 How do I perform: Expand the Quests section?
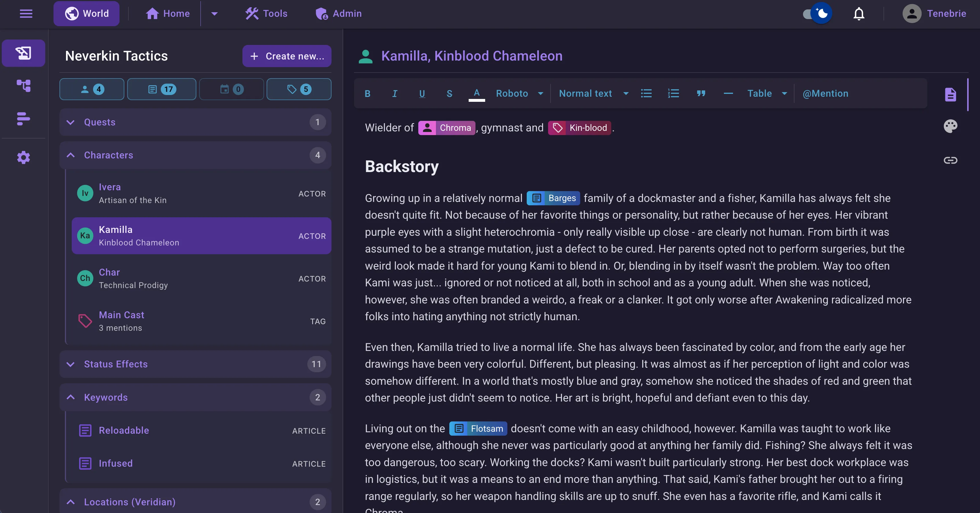pyautogui.click(x=195, y=122)
